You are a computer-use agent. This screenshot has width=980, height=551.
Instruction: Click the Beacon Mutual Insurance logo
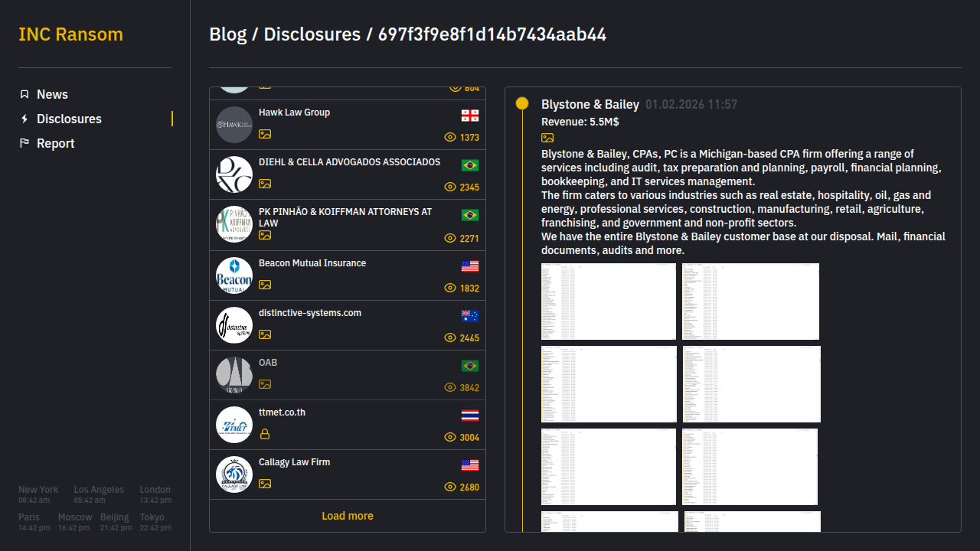point(234,275)
